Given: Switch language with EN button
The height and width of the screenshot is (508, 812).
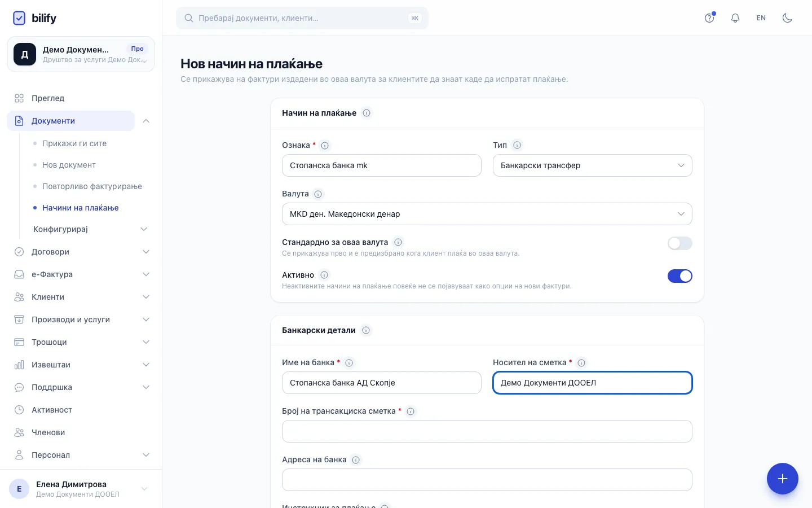Looking at the screenshot, I should [x=761, y=18].
